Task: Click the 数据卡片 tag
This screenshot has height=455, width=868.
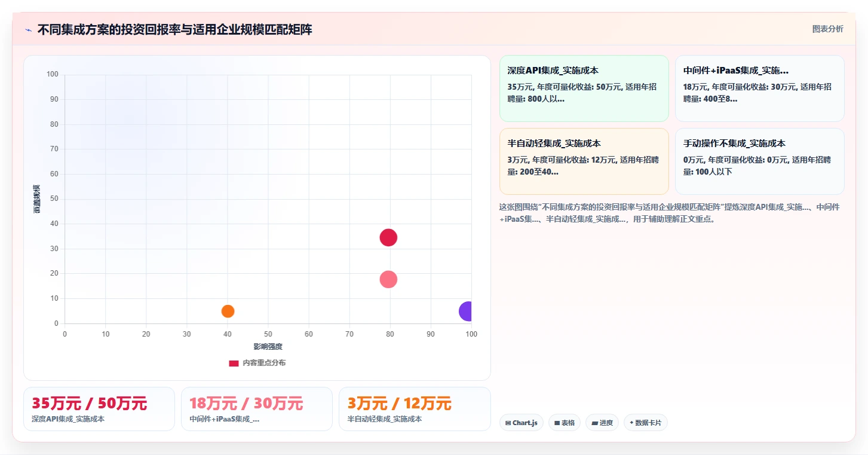Action: [x=645, y=423]
